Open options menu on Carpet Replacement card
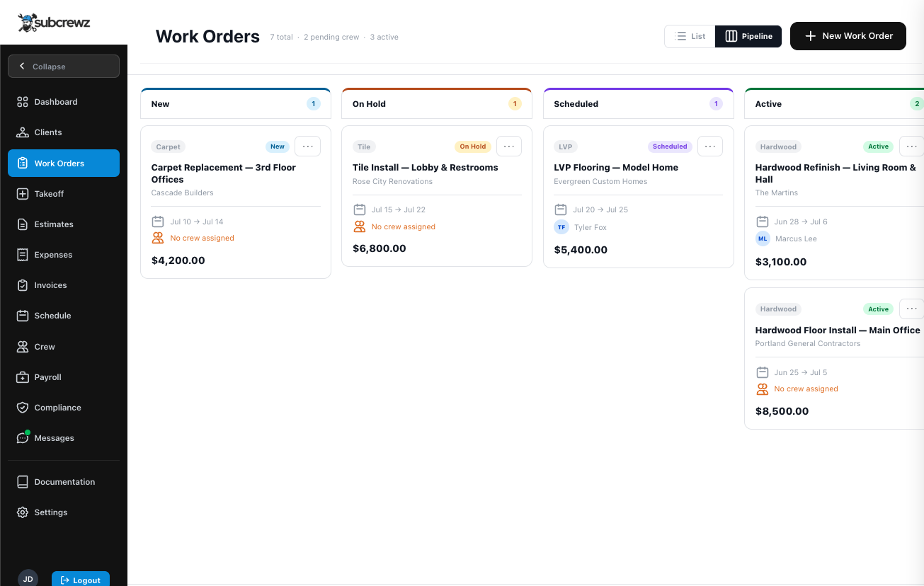This screenshot has width=924, height=586. pyautogui.click(x=307, y=146)
